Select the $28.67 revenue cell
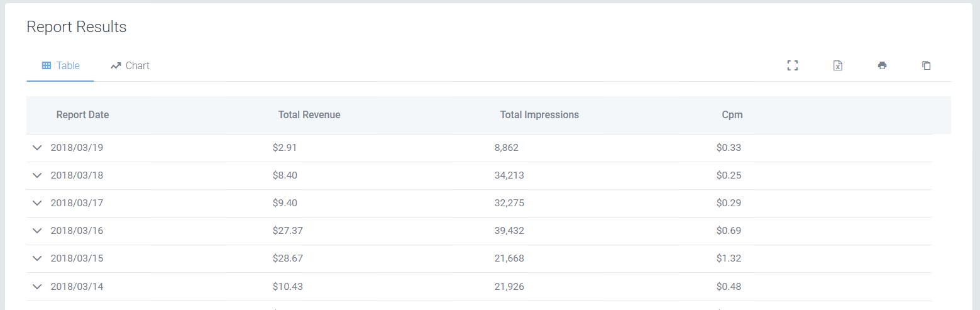Viewport: 980px width, 310px height. [288, 258]
